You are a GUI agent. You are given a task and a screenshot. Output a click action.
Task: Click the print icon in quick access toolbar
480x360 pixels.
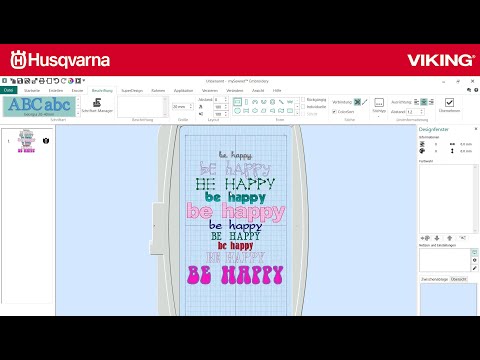coord(42,81)
